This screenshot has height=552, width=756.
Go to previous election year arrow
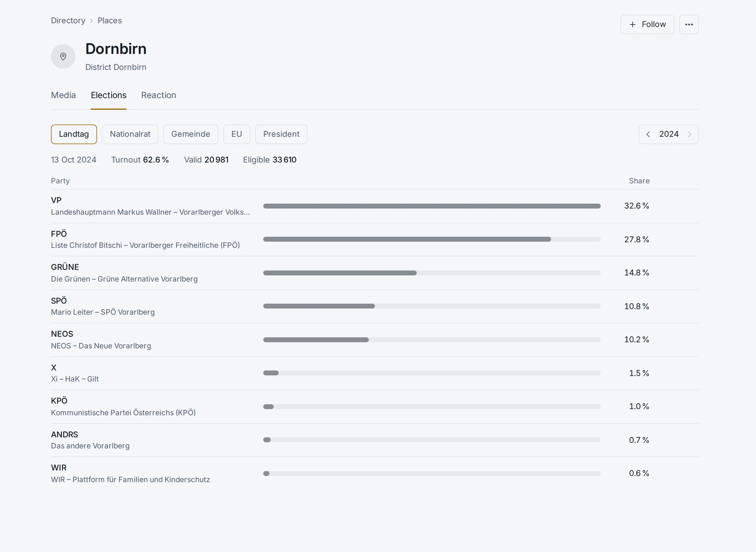coord(648,134)
